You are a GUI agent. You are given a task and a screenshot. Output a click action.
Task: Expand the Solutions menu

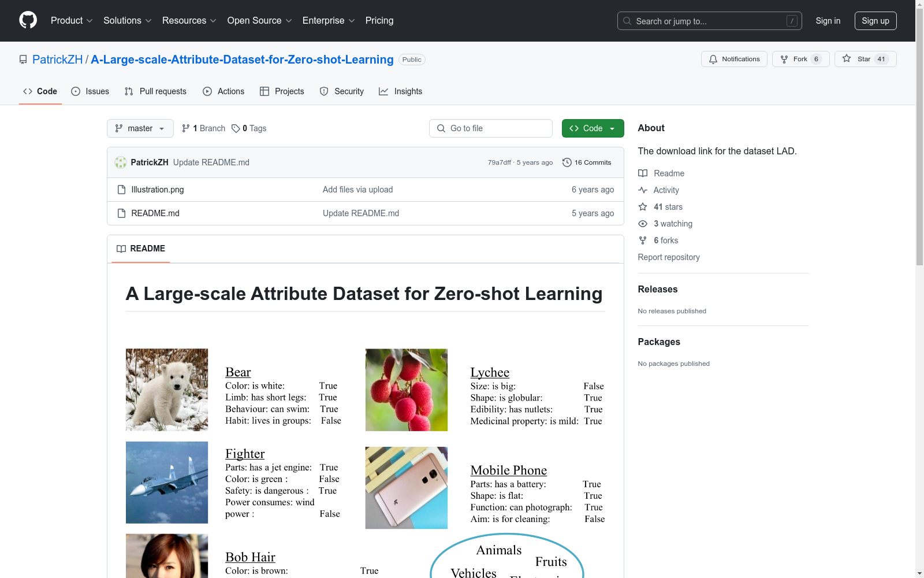128,21
